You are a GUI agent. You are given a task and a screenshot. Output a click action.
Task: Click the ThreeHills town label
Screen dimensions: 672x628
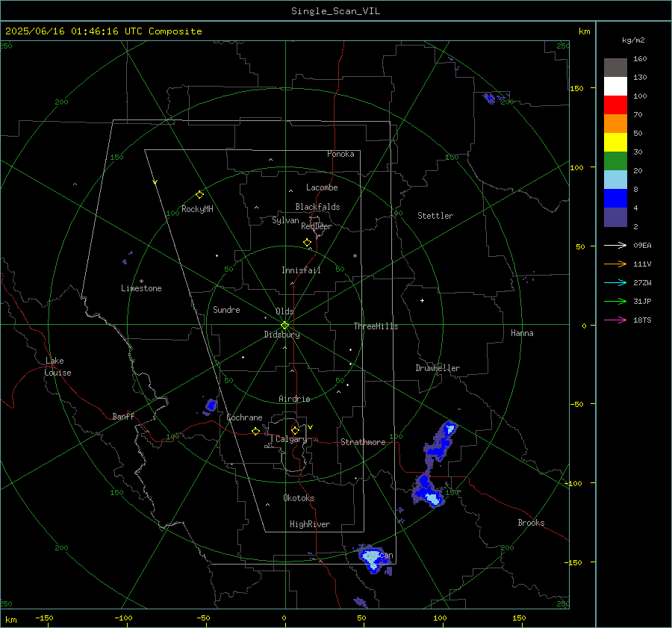(376, 326)
